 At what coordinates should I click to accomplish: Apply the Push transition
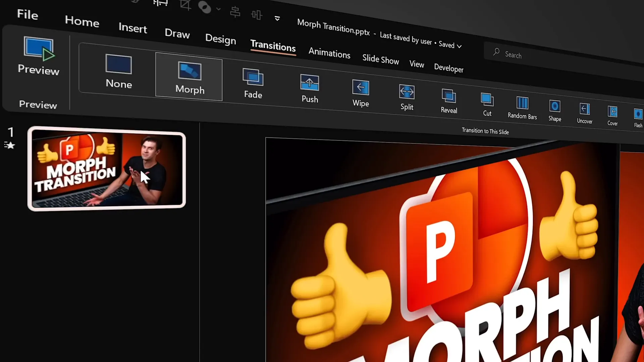click(310, 89)
